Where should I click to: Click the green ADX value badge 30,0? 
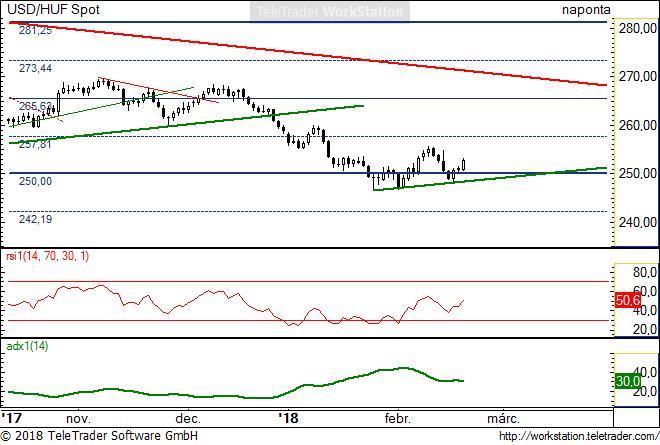628,381
